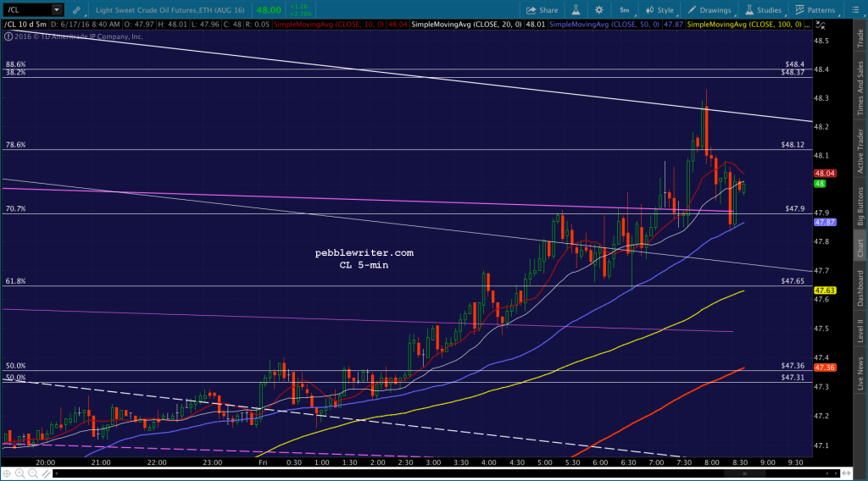Click the $48.4 Fibonacci level label
Screen dimensions: 868x481
click(x=795, y=64)
